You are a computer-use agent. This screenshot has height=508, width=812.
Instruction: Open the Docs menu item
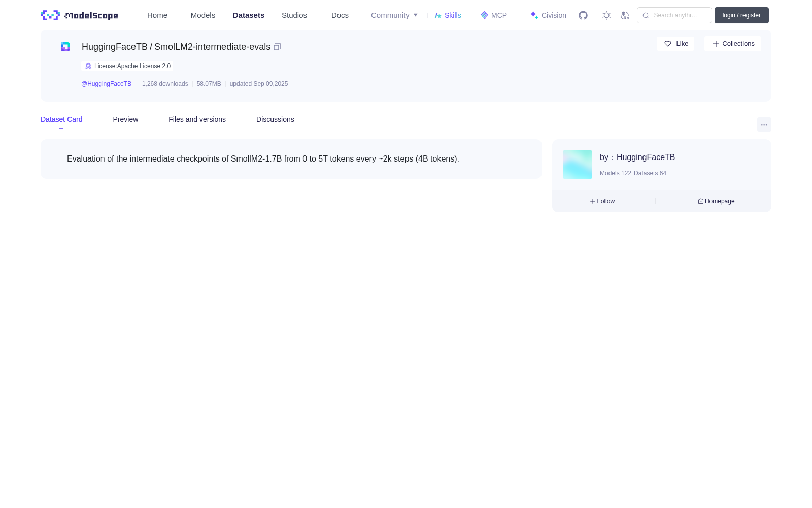(x=340, y=15)
